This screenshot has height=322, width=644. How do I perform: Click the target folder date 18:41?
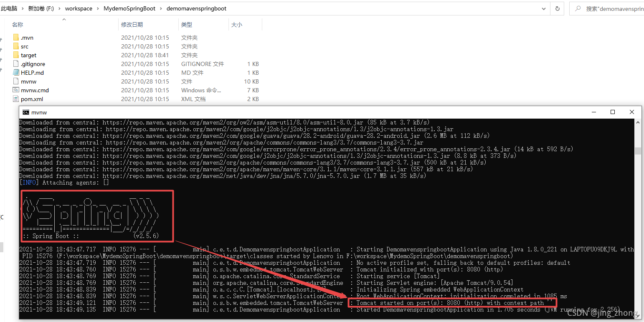tap(145, 55)
